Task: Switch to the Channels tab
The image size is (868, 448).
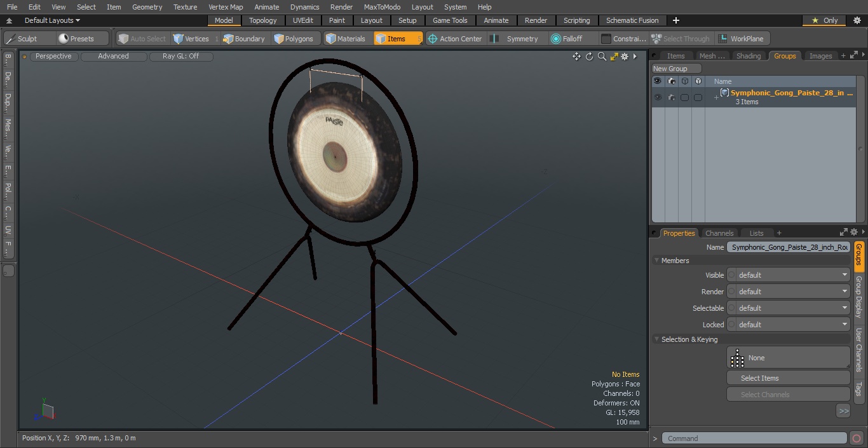Action: (719, 233)
